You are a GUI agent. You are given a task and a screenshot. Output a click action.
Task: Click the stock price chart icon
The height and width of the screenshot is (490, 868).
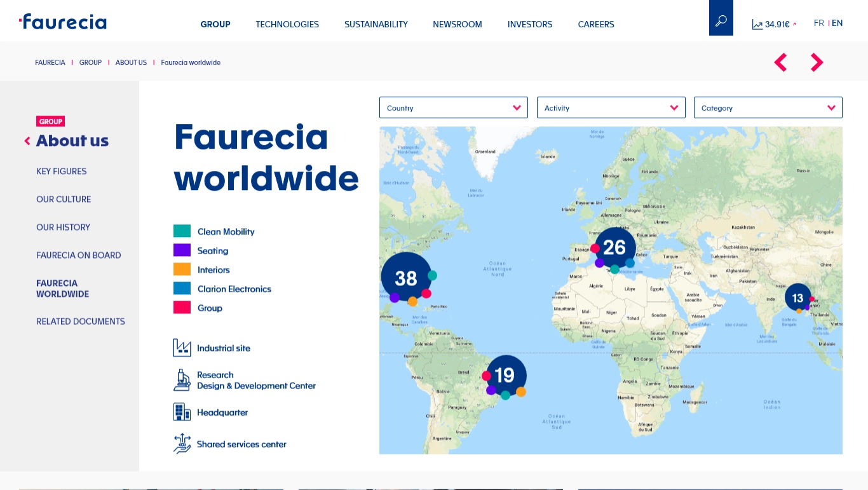(757, 25)
